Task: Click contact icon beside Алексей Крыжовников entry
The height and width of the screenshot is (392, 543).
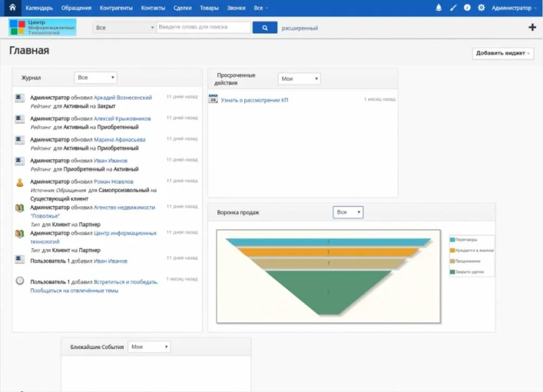Action: pyautogui.click(x=20, y=119)
